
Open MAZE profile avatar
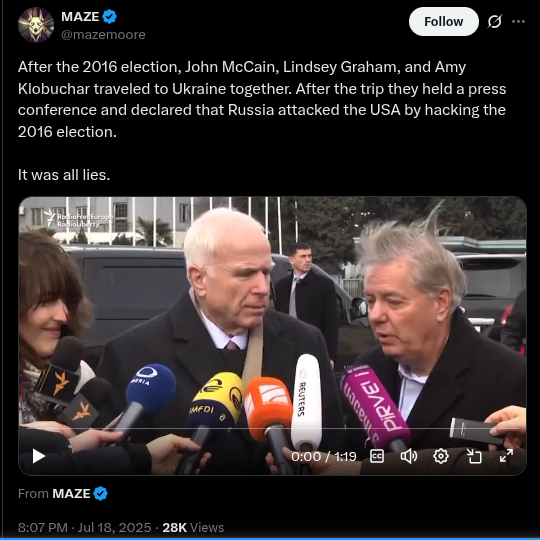pos(36,25)
